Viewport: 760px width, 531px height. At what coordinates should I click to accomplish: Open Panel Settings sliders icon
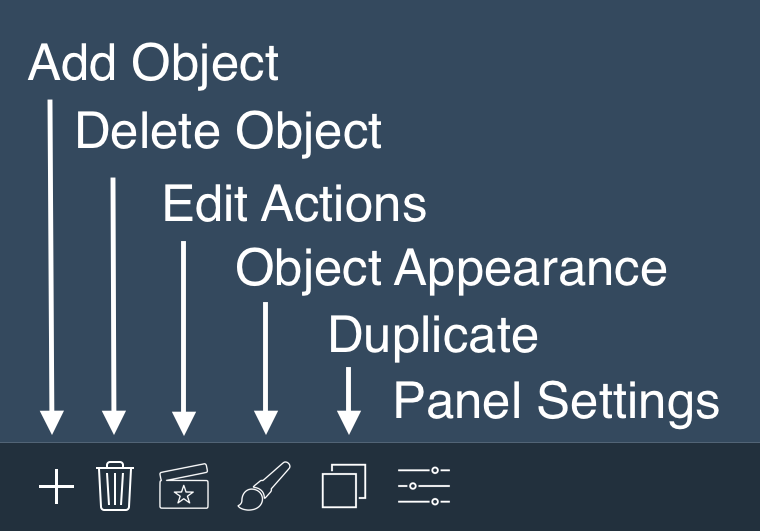tap(424, 486)
